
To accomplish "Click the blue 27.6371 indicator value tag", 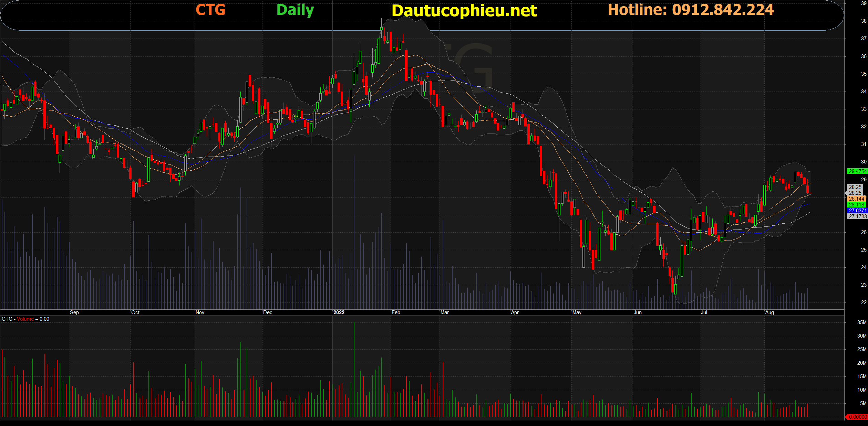I will pyautogui.click(x=857, y=211).
